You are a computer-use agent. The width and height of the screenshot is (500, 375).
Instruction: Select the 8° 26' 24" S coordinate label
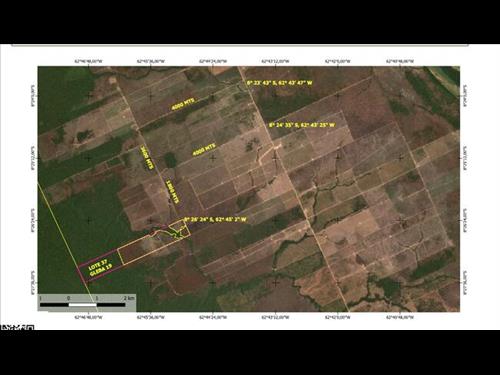(215, 220)
